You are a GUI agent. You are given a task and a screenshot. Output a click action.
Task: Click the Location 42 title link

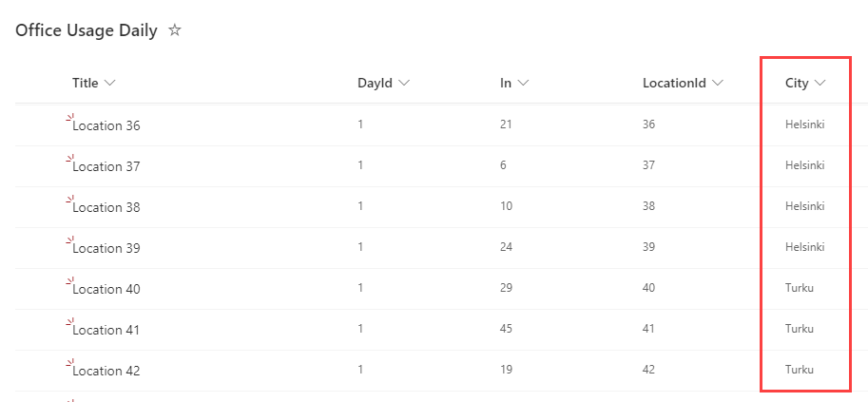tap(106, 371)
